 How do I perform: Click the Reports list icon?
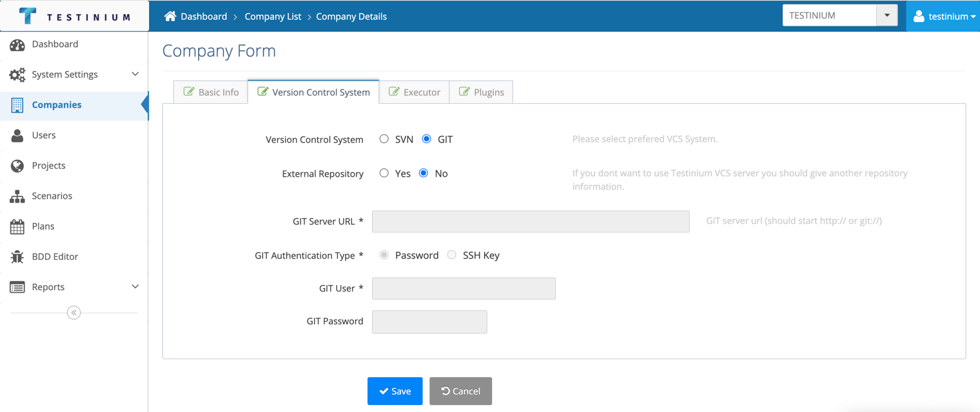[x=17, y=287]
